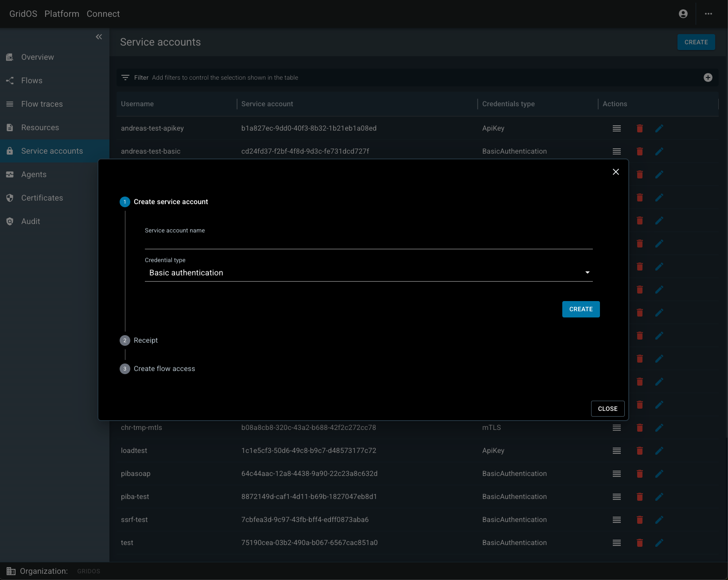Dismiss the dialog using CLOSE button
Image resolution: width=728 pixels, height=580 pixels.
pyautogui.click(x=607, y=409)
